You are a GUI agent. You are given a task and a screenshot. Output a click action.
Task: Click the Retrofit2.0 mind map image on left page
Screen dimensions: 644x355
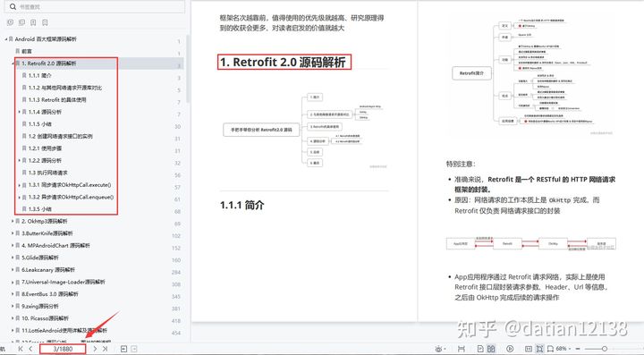(x=304, y=130)
